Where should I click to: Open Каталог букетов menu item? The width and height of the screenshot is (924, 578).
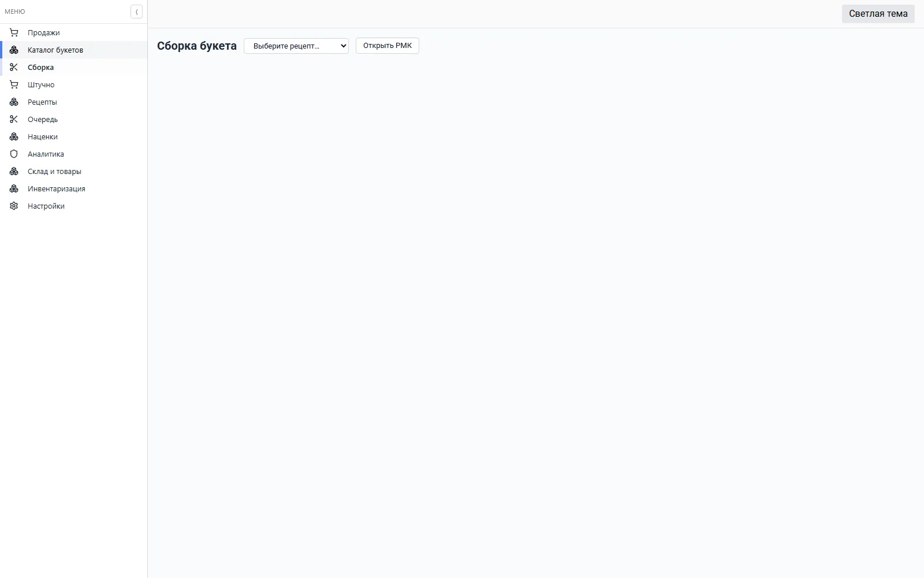pyautogui.click(x=74, y=50)
